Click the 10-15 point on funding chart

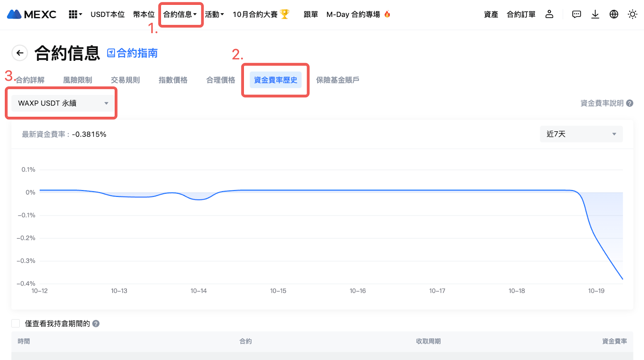[x=278, y=190]
